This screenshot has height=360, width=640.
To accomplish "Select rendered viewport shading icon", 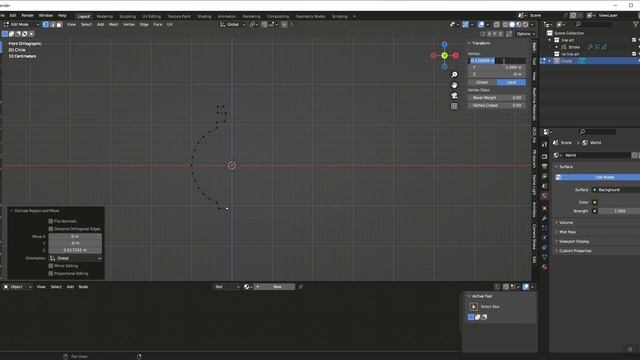I will (526, 24).
